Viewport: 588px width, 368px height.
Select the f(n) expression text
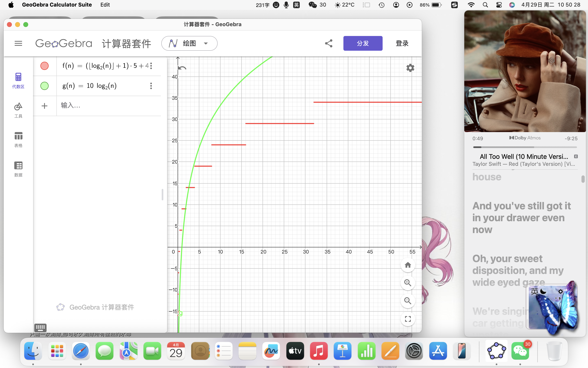point(105,66)
